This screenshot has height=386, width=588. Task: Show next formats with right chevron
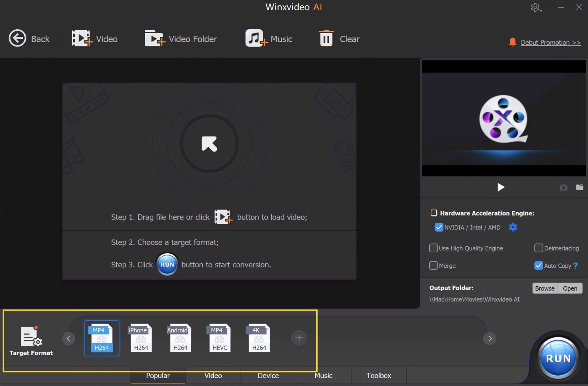click(x=490, y=338)
